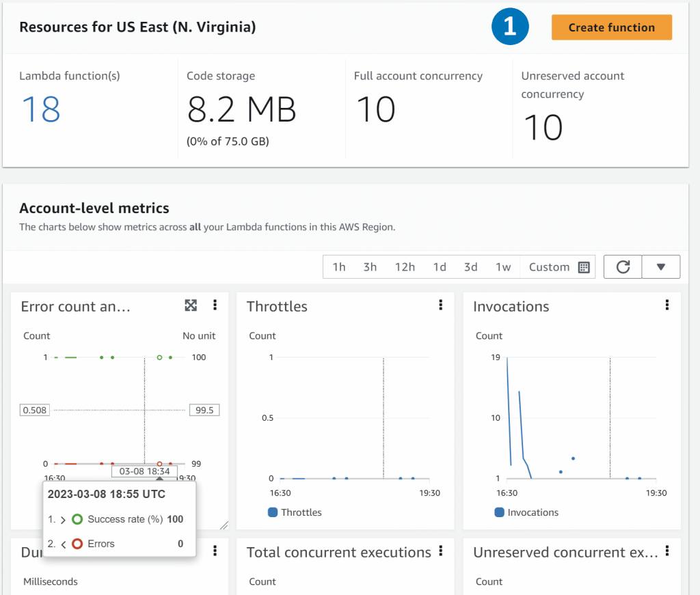This screenshot has width=700, height=595.
Task: Open the refresh options dropdown arrow
Action: coord(661,267)
